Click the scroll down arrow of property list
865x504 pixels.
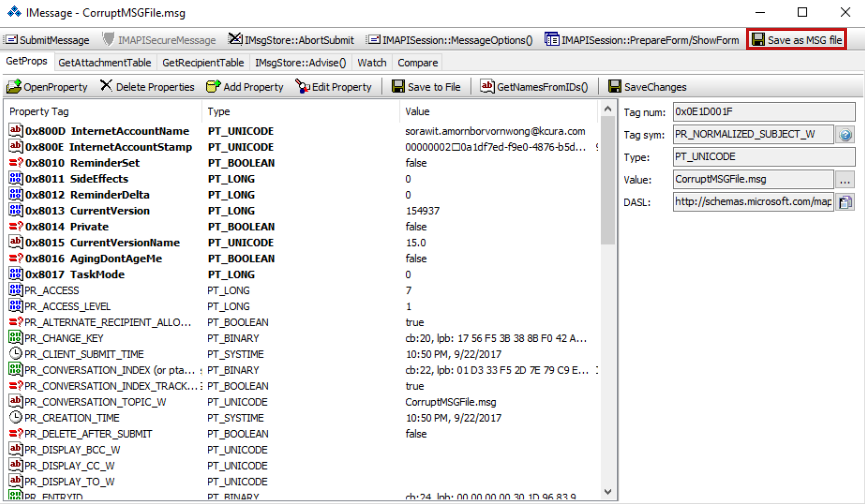point(607,491)
